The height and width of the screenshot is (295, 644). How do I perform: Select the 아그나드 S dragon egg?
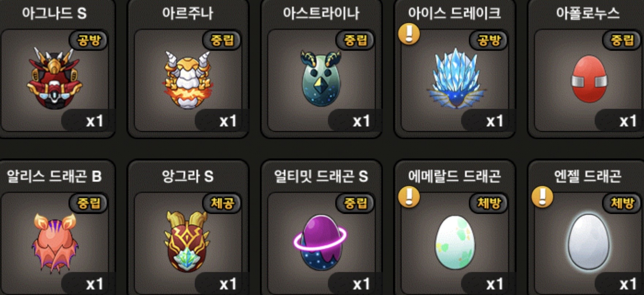tap(55, 78)
